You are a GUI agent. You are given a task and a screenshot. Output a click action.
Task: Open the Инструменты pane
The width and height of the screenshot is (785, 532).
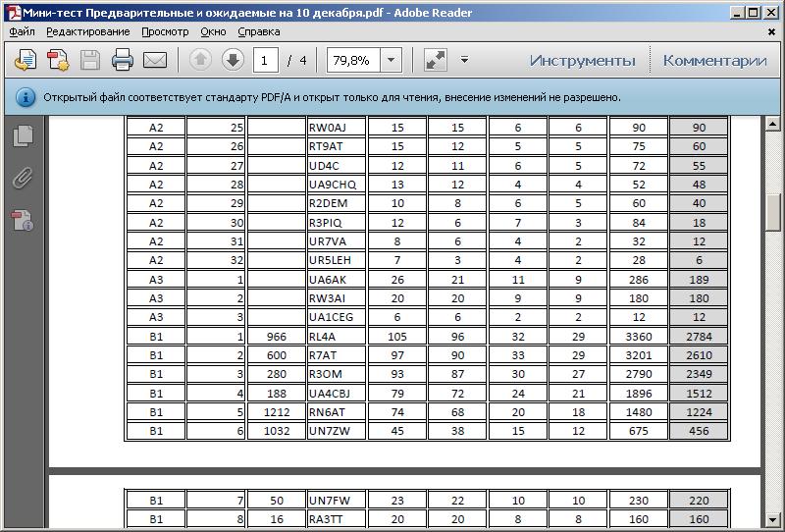[x=583, y=61]
